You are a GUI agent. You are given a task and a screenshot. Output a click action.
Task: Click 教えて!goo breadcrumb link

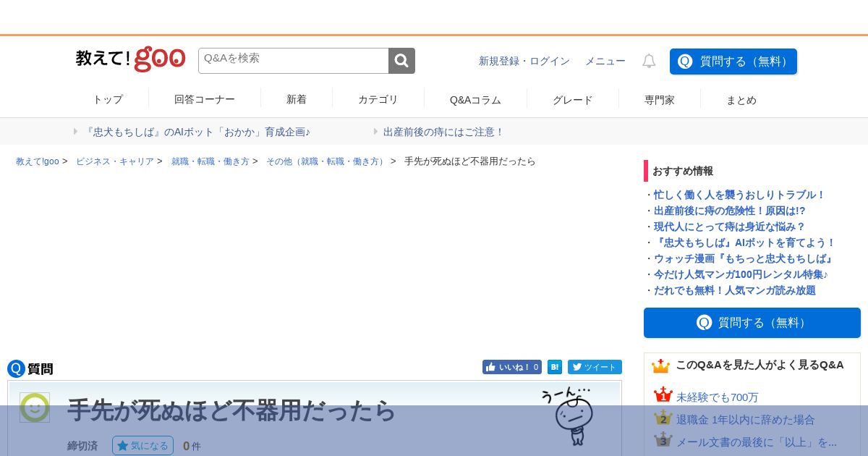tap(38, 161)
